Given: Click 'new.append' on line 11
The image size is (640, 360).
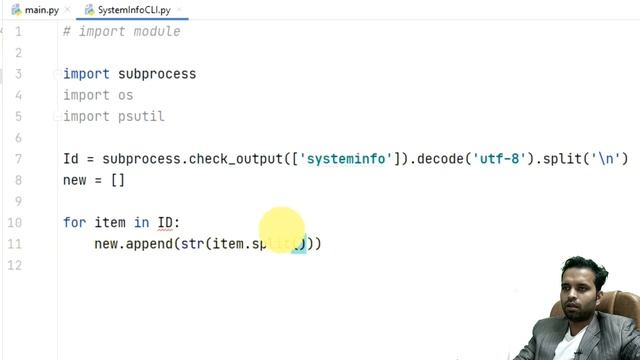Looking at the screenshot, I should 134,244.
